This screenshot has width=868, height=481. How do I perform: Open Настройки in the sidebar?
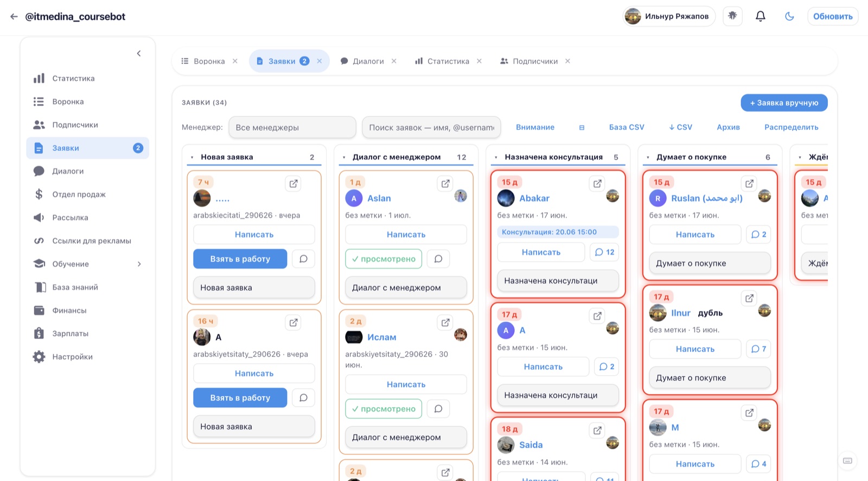pos(87,357)
